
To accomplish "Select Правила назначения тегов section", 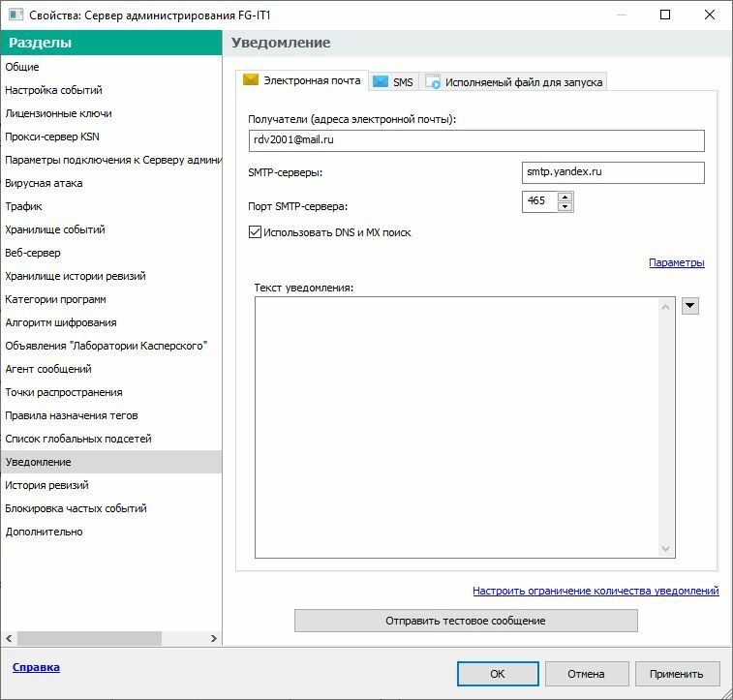I will pyautogui.click(x=110, y=415).
